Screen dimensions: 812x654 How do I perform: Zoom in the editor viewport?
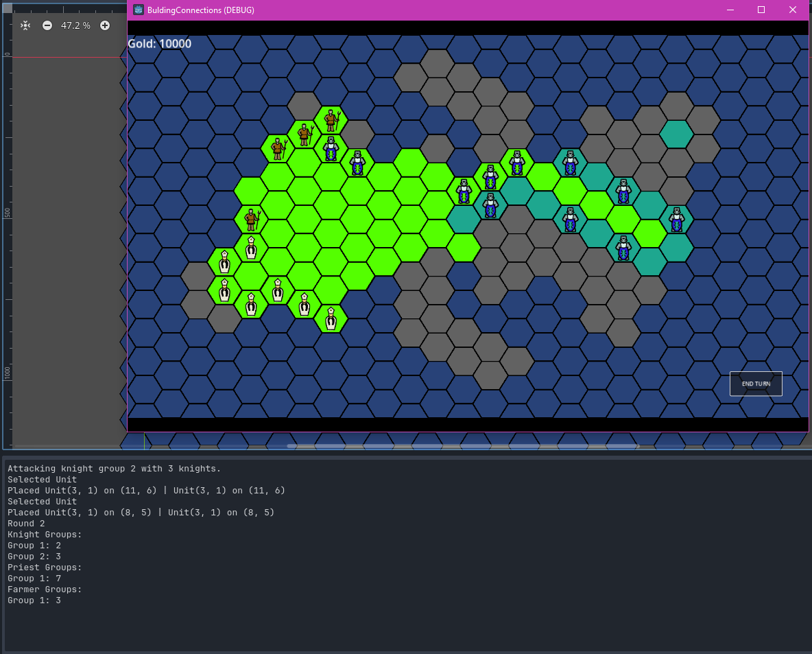coord(105,25)
